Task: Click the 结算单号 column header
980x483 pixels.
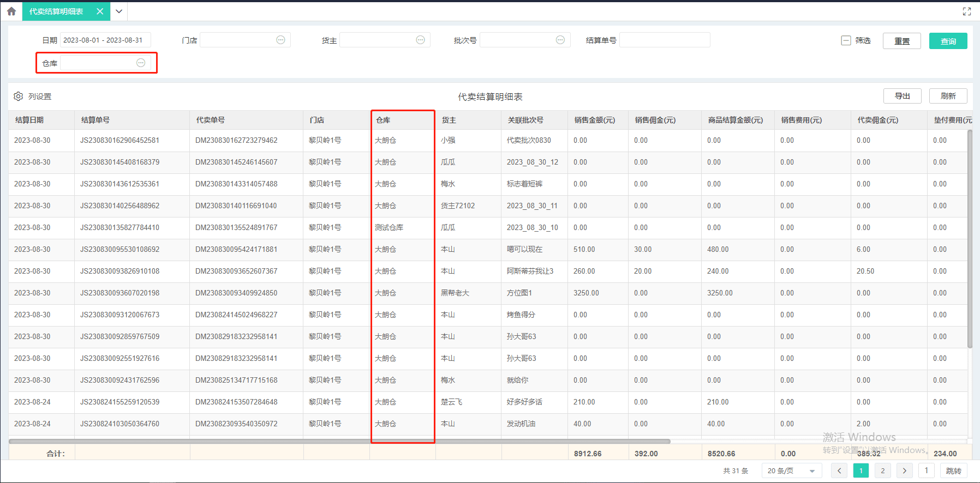Action: (x=132, y=120)
